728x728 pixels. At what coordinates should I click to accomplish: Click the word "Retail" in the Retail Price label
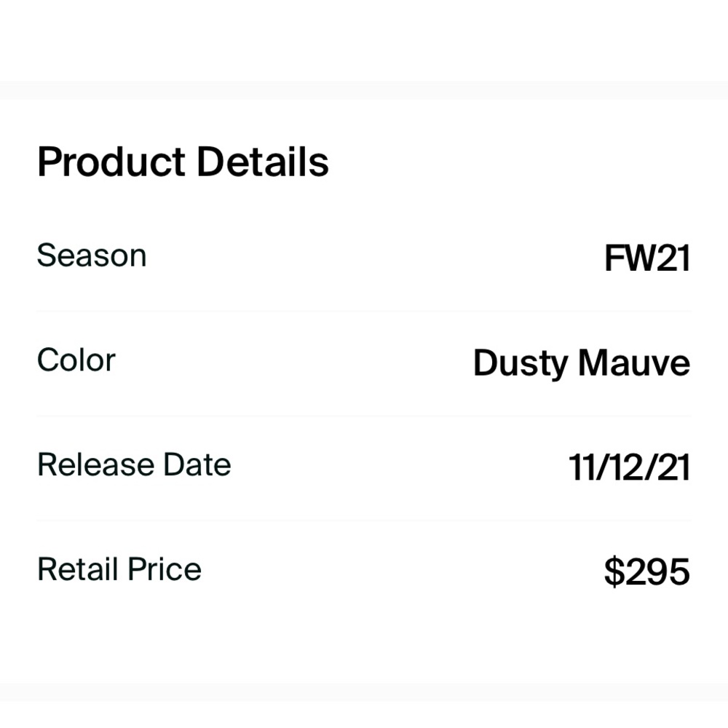tap(78, 569)
